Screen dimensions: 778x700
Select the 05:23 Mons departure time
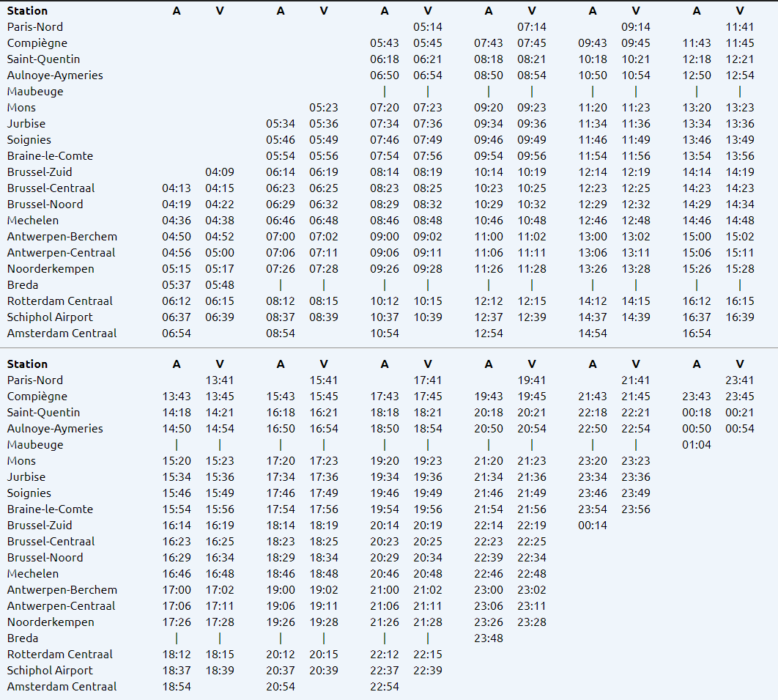(324, 108)
